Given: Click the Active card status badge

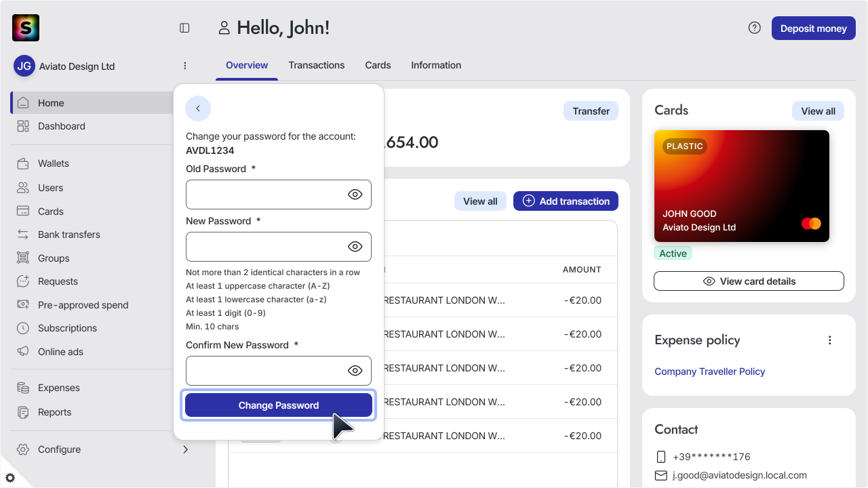Looking at the screenshot, I should tap(673, 253).
